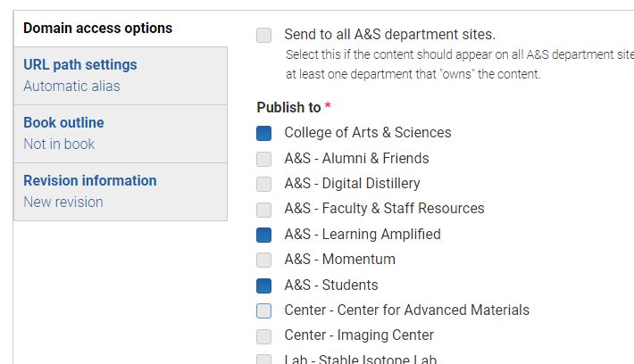
Task: Check Send to all A&S department sites
Action: click(x=263, y=35)
